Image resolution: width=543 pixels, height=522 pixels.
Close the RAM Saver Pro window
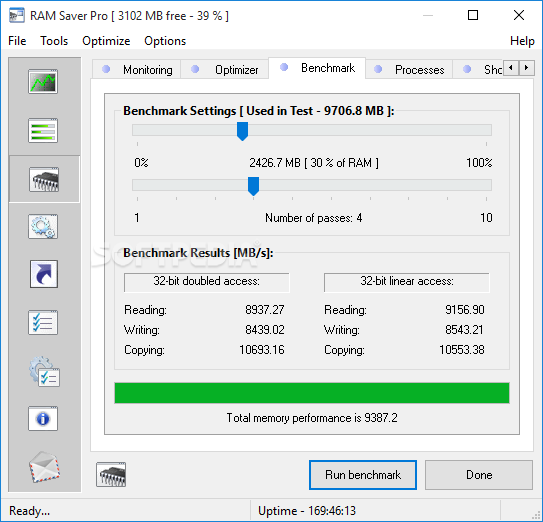tap(519, 15)
